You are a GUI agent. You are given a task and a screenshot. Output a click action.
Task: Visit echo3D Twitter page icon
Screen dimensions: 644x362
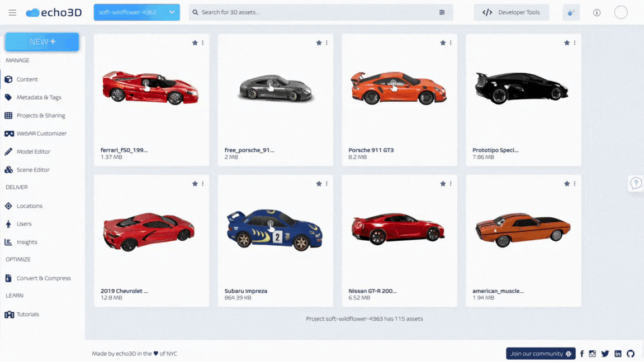click(605, 354)
